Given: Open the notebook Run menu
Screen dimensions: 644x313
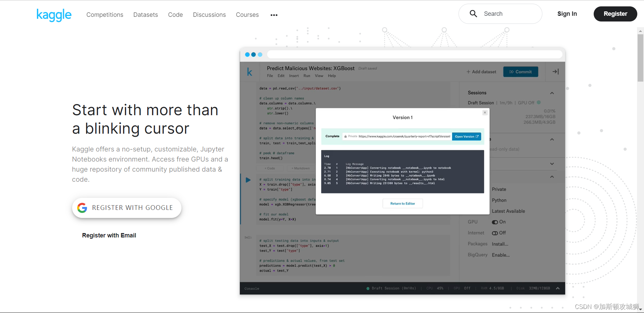Looking at the screenshot, I should click(x=307, y=76).
